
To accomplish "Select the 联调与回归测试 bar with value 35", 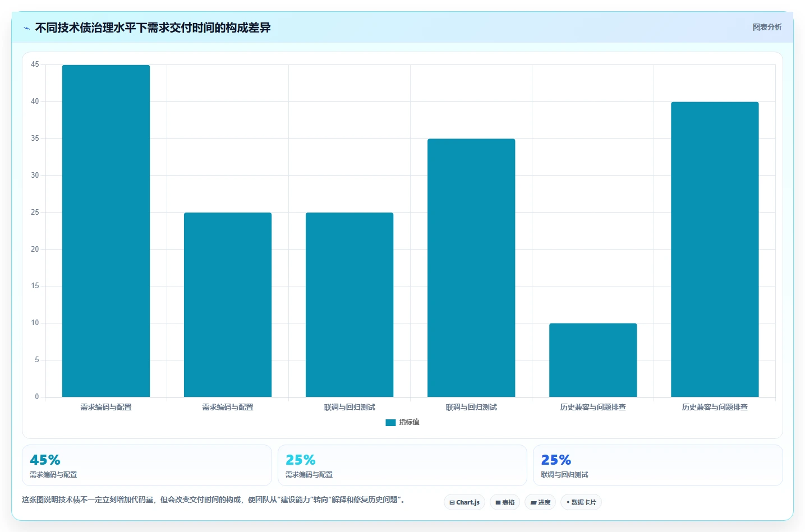I will click(x=471, y=268).
